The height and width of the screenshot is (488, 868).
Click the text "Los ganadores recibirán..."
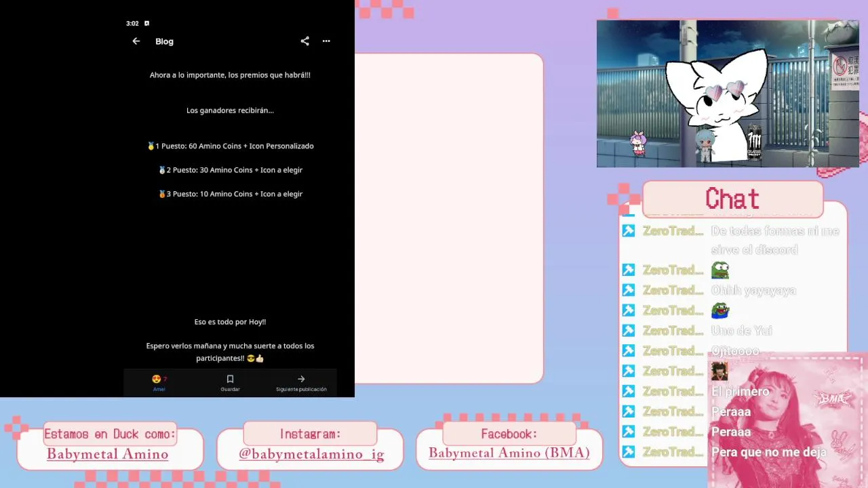[x=230, y=110]
